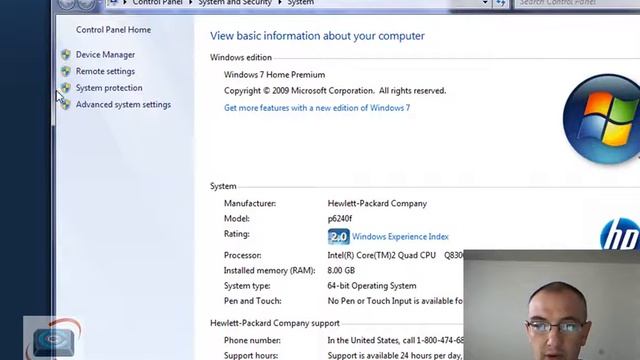Click the HP manufacturer logo

[620, 235]
